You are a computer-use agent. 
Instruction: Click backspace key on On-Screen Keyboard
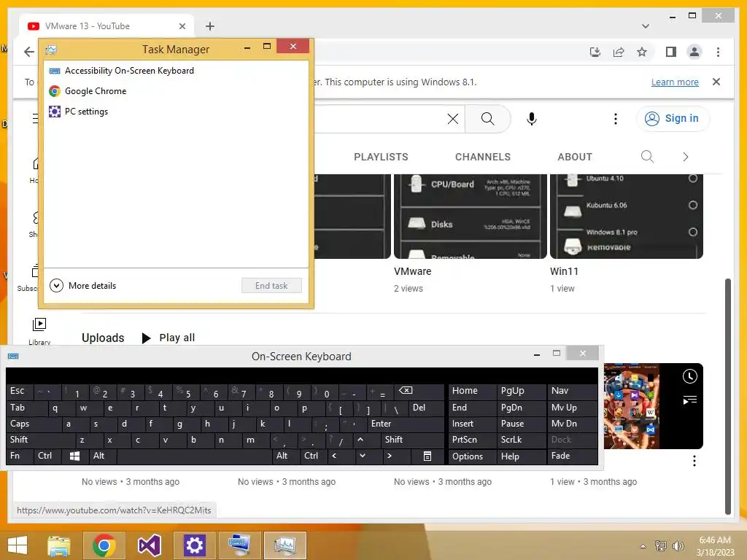[418, 391]
